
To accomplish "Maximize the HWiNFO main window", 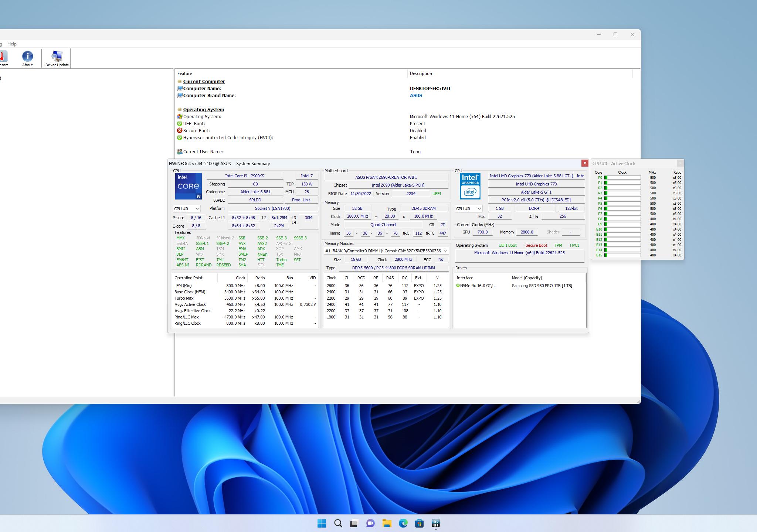I will pos(615,34).
